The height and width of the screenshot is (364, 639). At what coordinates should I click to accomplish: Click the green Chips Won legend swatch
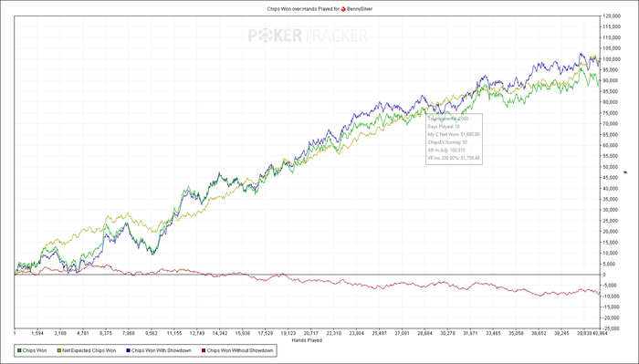pyautogui.click(x=19, y=350)
